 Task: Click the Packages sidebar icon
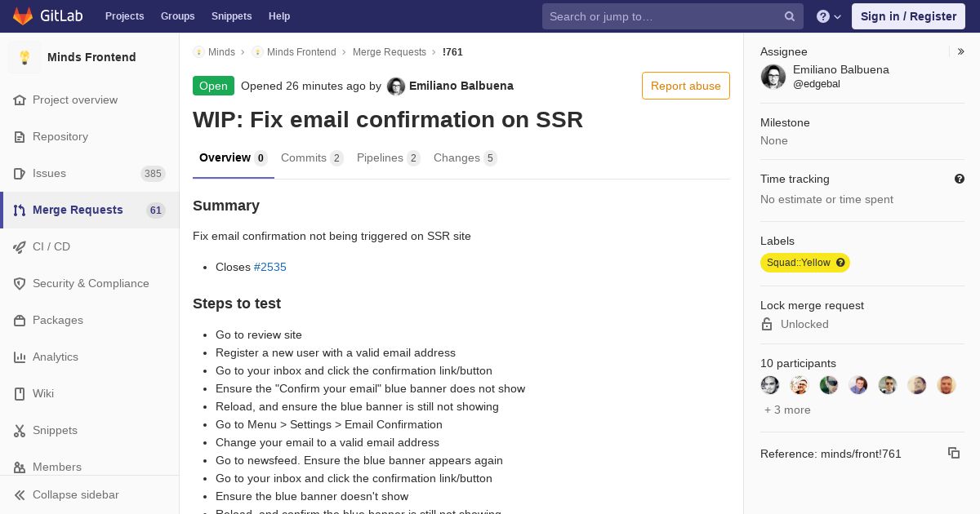point(20,321)
